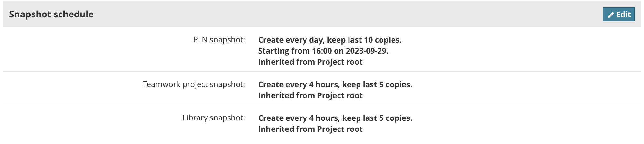
Task: Click the divider line between PLN and Teamwork rows
Action: coord(322,71)
